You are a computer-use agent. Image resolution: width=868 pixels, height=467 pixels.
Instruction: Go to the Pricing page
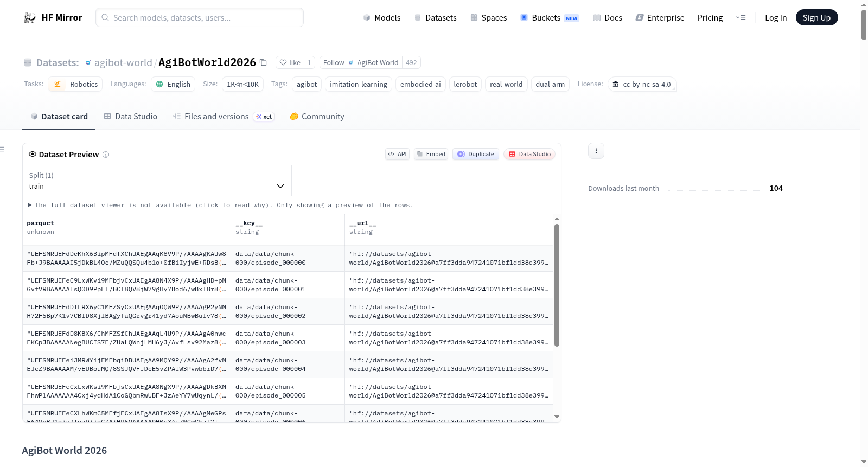pos(710,18)
